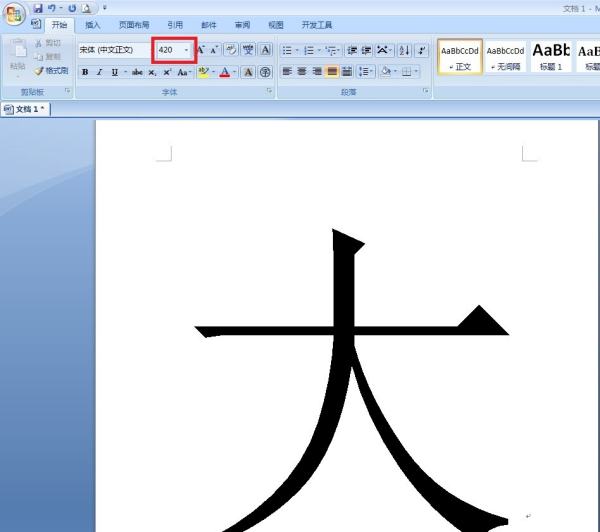Open the highlight color dropdown arrow

click(213, 72)
